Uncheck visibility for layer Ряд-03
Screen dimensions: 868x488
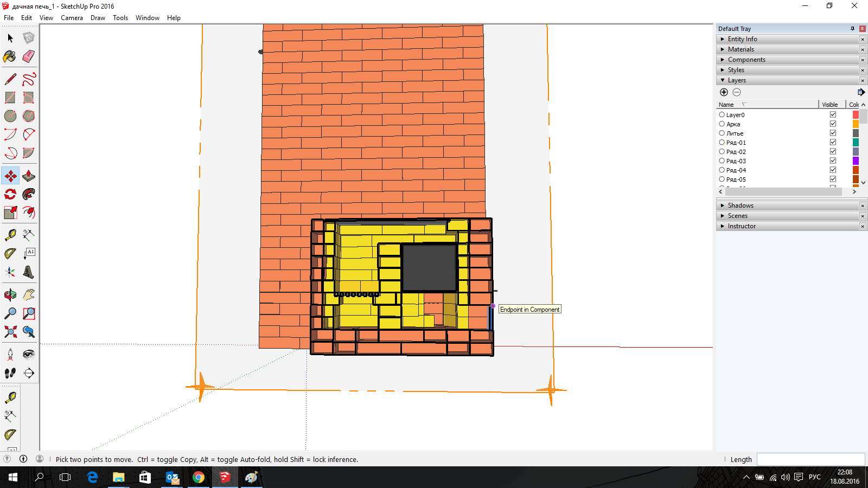coord(833,161)
